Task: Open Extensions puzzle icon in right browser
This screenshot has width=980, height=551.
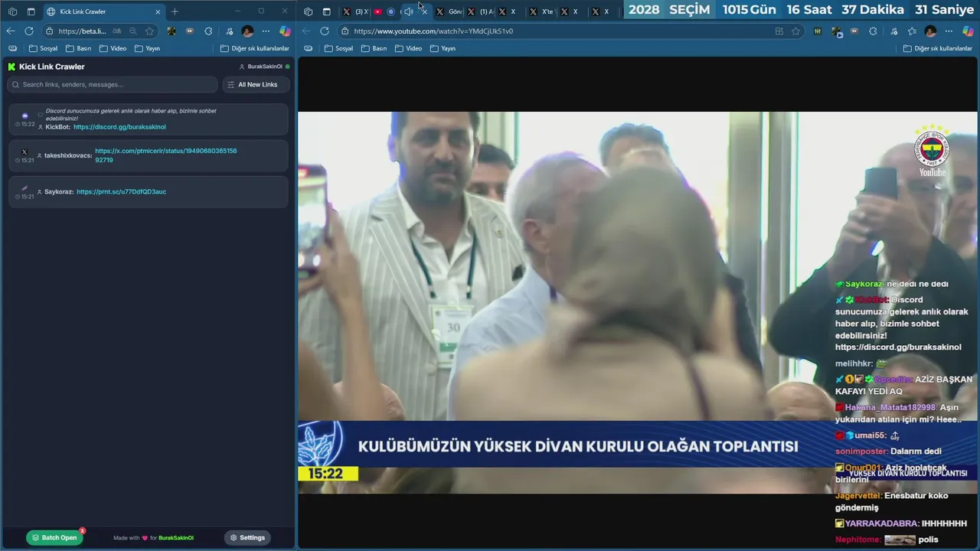Action: 873,31
